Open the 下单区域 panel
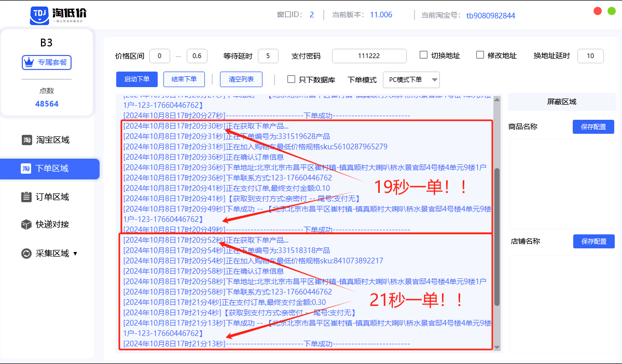Image resolution: width=622 pixels, height=364 pixels. pyautogui.click(x=49, y=169)
